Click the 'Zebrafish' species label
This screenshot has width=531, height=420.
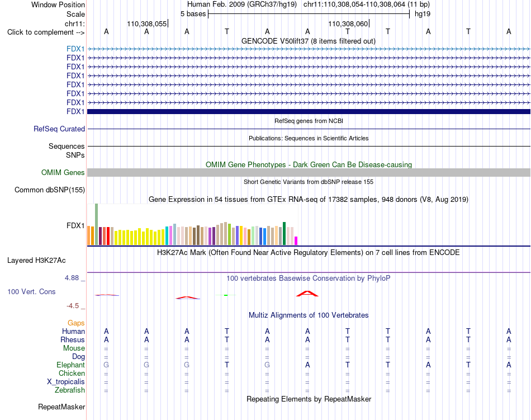pos(70,390)
